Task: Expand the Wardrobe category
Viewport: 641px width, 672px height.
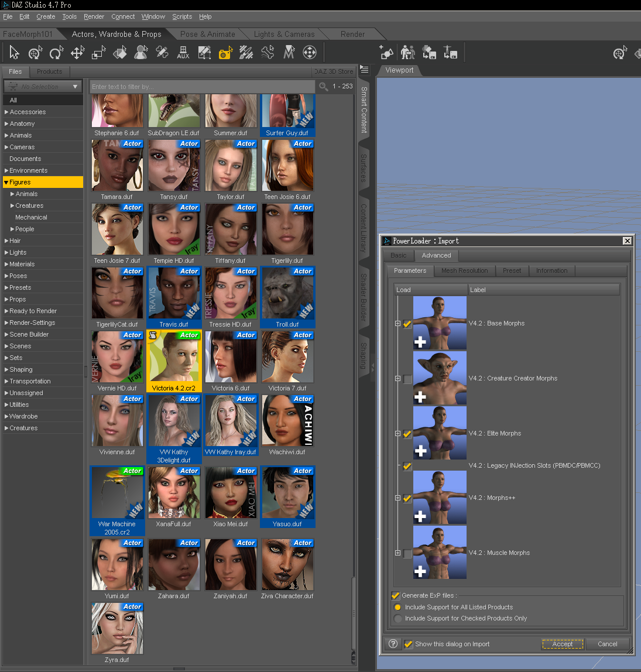Action: tap(6, 416)
